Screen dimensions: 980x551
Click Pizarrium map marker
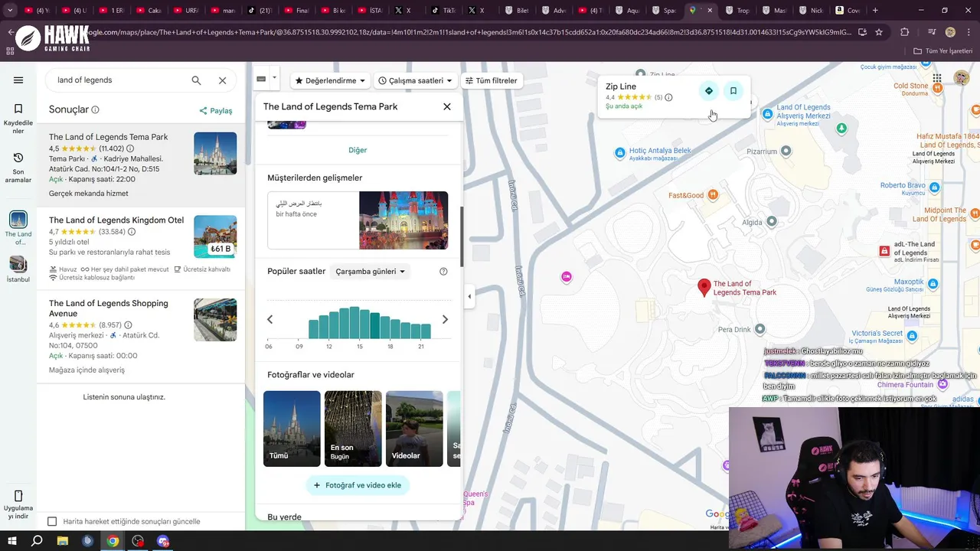(x=786, y=152)
